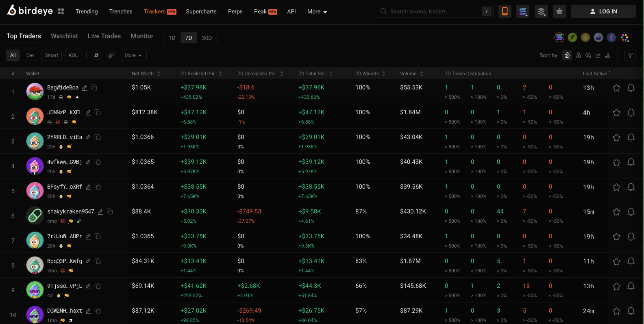Image resolution: width=644 pixels, height=324 pixels.
Task: Sort by the money bag icon
Action: coord(578,55)
